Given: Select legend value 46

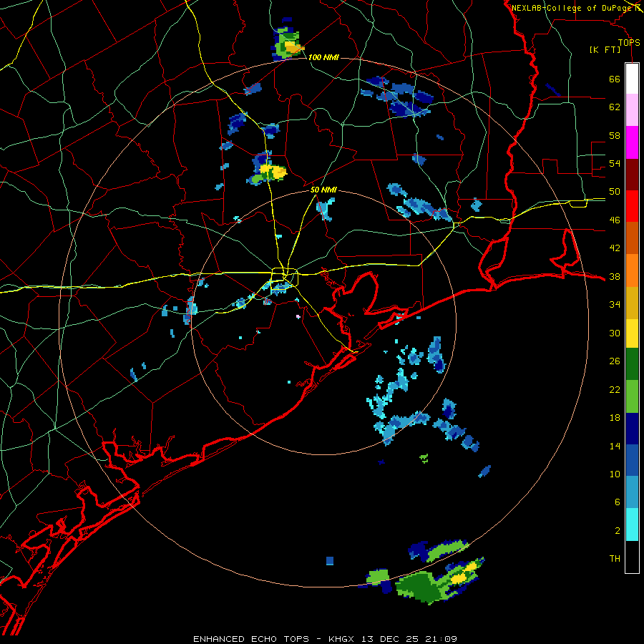Looking at the screenshot, I should click(615, 220).
